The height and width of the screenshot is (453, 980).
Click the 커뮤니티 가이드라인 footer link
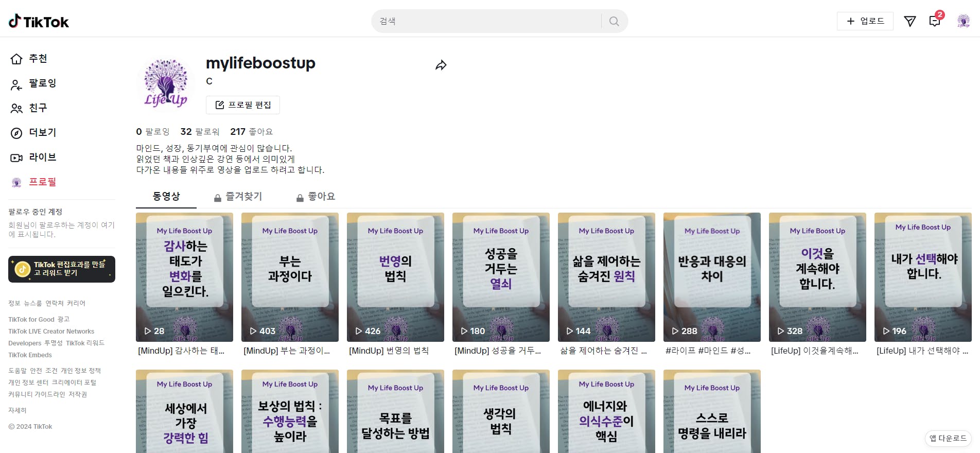coord(37,394)
